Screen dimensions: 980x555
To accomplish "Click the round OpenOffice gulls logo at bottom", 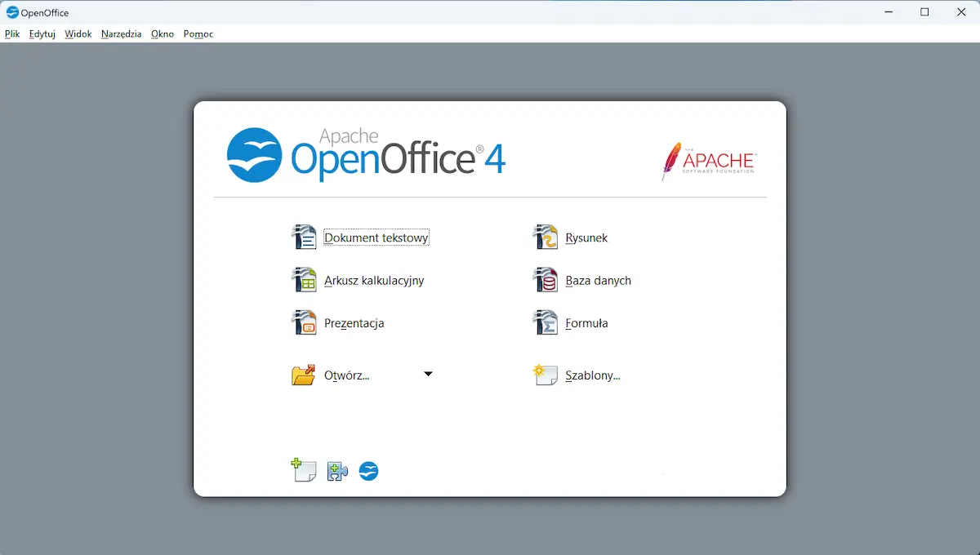I will (368, 471).
